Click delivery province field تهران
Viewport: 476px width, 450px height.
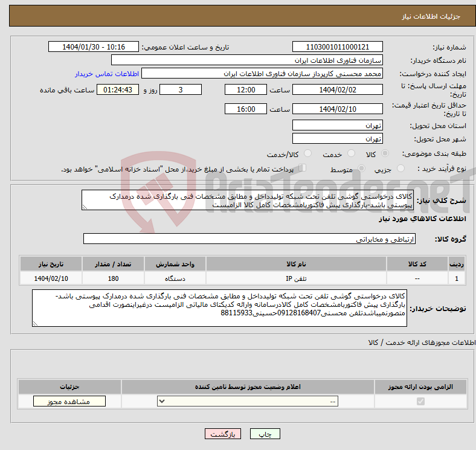pyautogui.click(x=337, y=125)
